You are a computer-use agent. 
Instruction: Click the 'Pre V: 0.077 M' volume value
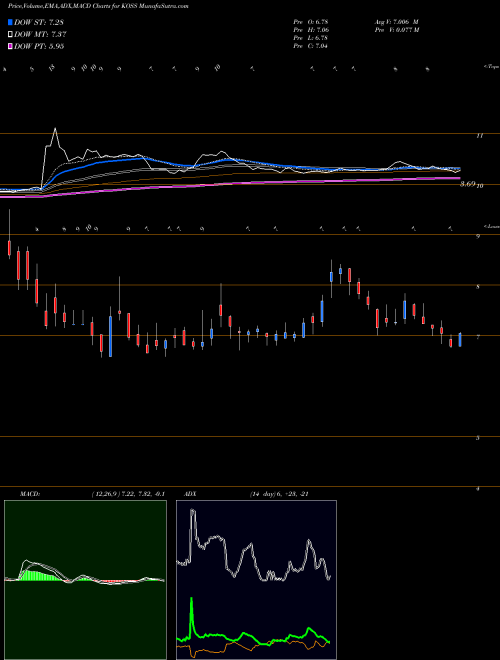pos(397,29)
